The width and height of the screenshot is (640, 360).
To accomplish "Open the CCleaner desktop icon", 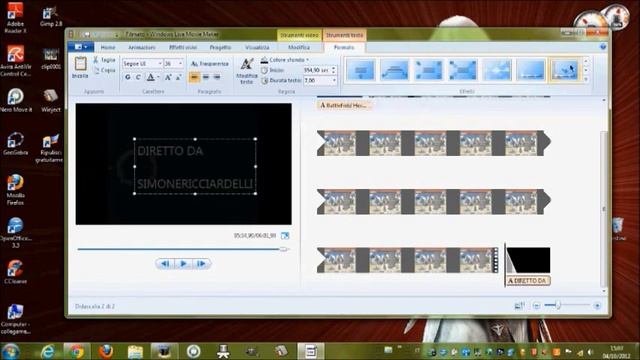I will 16,272.
